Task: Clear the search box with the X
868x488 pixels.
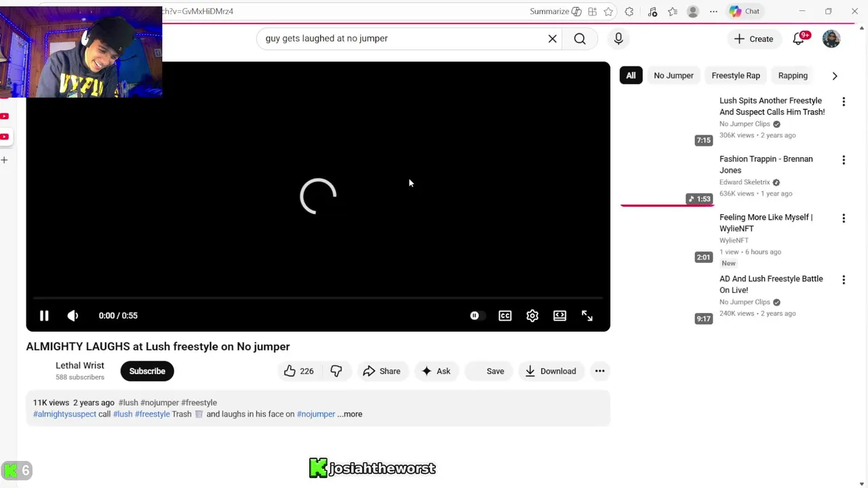Action: [x=553, y=39]
